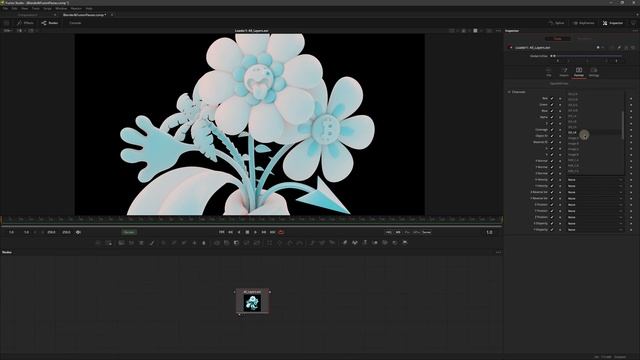
Task: Toggle the Y Disparity channel checkbox
Action: [552, 230]
